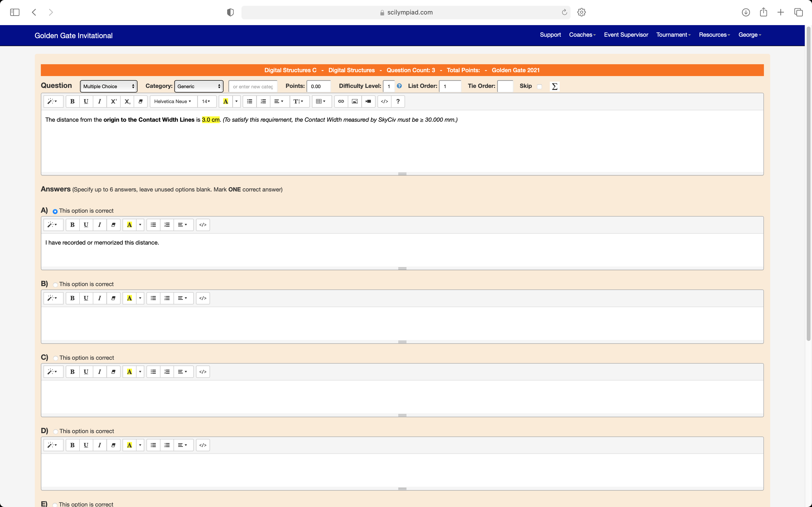Open code view in question editor
Viewport: 812px width, 507px height.
coord(384,101)
